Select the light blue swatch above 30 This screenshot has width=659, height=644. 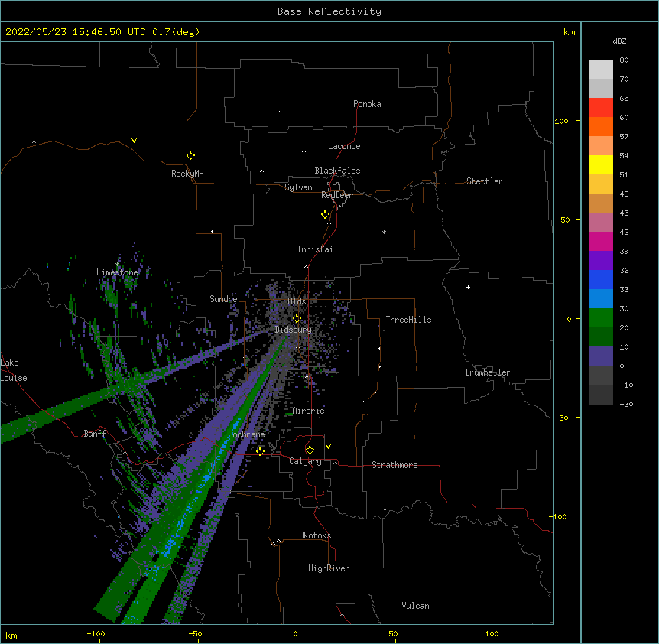(601, 298)
